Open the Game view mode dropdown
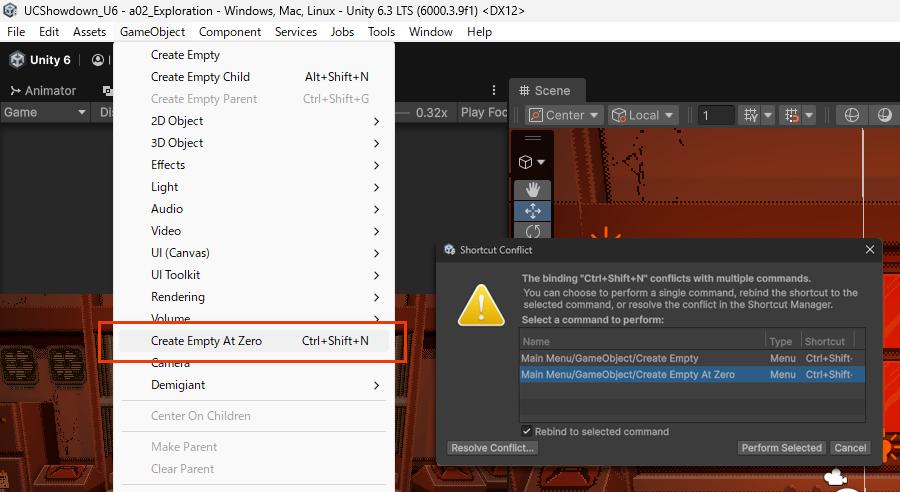Viewport: 900px width, 492px height. coord(45,112)
